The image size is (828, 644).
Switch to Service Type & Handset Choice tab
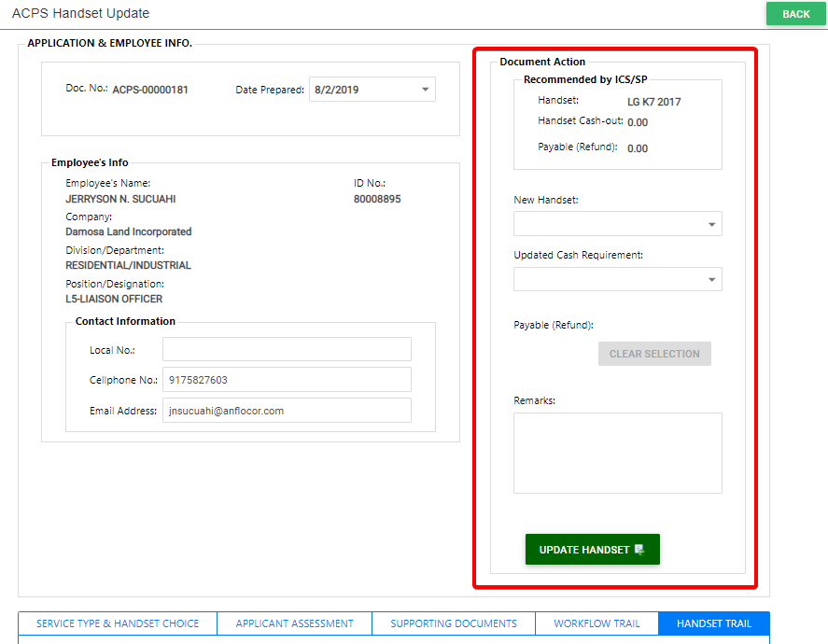[x=118, y=623]
